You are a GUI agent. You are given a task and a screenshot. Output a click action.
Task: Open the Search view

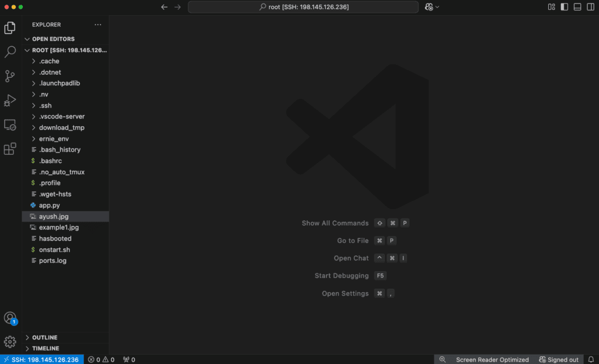10,51
